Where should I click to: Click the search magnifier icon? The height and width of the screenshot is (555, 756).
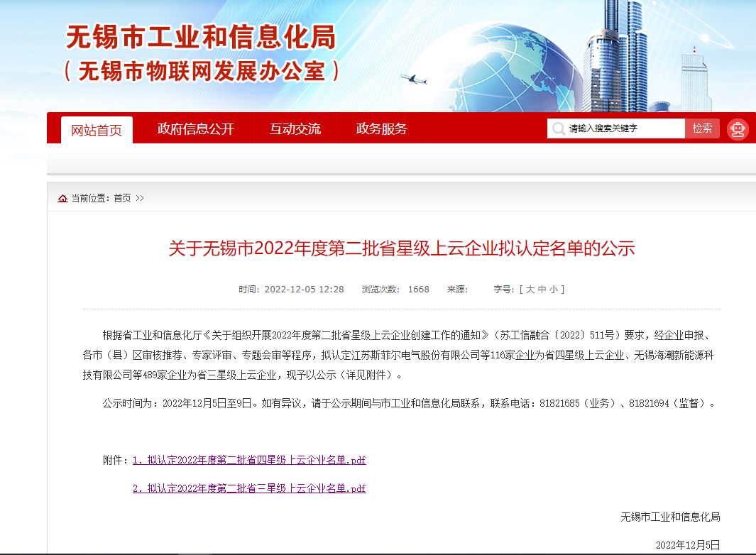click(559, 128)
